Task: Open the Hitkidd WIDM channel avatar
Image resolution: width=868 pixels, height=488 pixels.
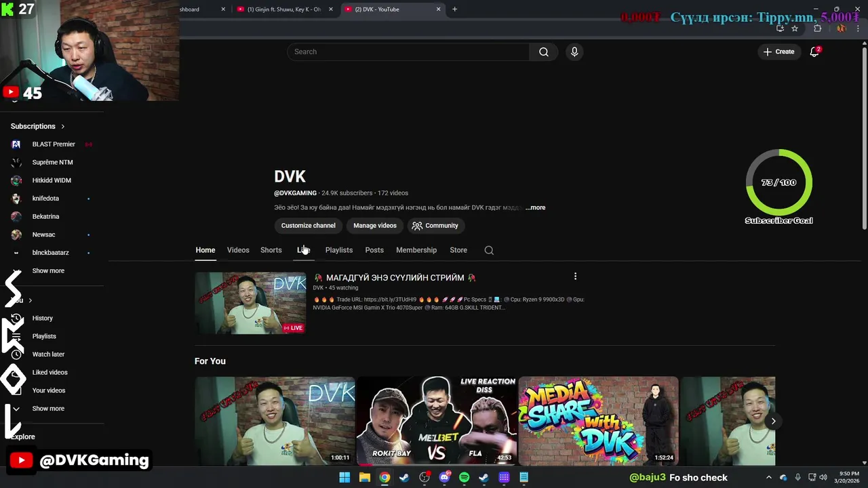Action: (x=16, y=180)
